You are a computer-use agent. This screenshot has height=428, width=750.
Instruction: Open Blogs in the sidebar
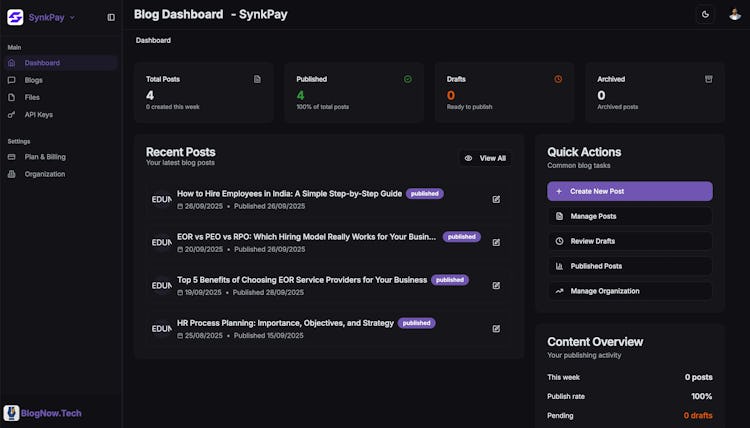[34, 80]
